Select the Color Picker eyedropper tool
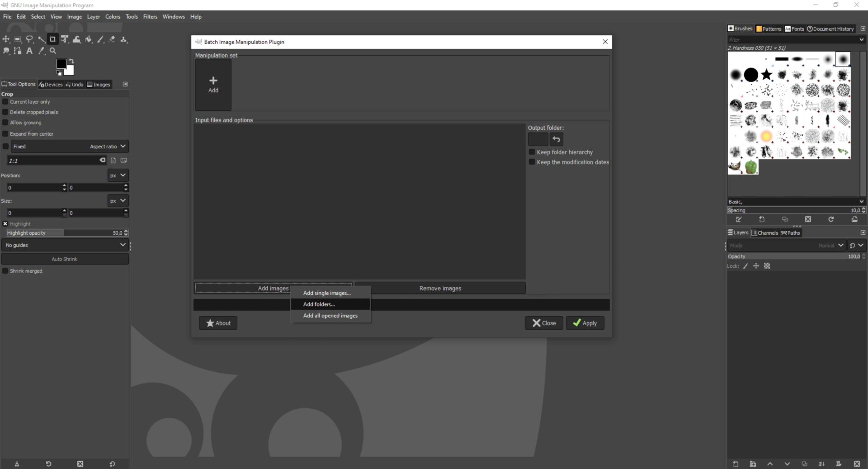 pos(41,51)
